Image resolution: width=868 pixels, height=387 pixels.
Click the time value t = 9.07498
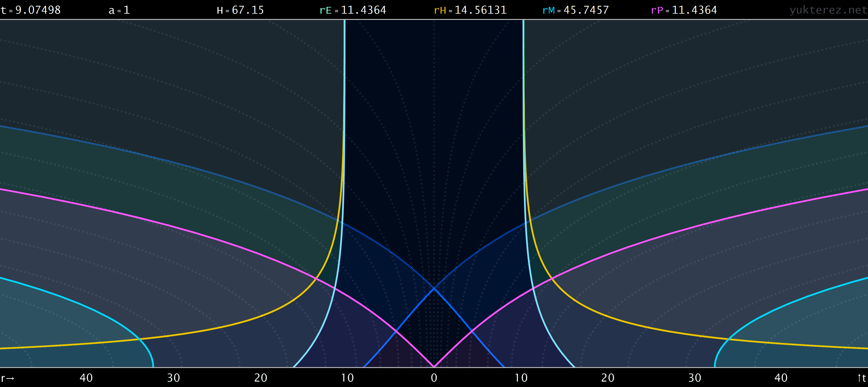(31, 10)
